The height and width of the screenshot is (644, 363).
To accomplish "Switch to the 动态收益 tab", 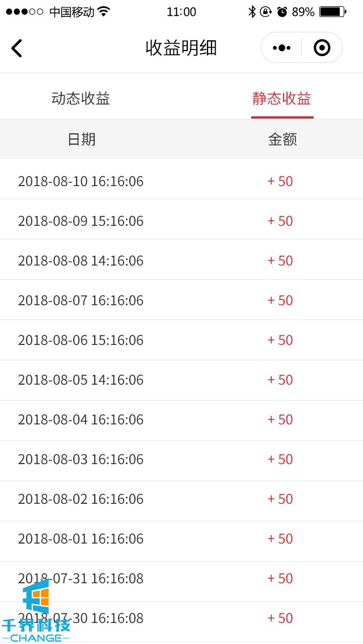I will (x=81, y=99).
